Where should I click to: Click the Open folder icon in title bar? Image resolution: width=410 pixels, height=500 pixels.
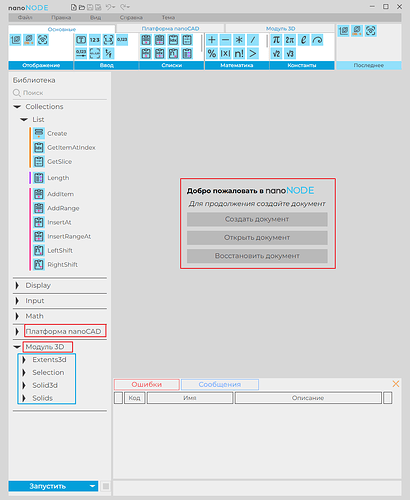pos(82,7)
